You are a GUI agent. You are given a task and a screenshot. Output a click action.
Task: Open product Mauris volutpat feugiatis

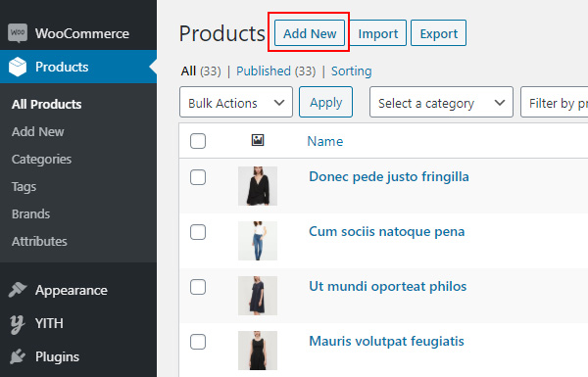coord(387,342)
